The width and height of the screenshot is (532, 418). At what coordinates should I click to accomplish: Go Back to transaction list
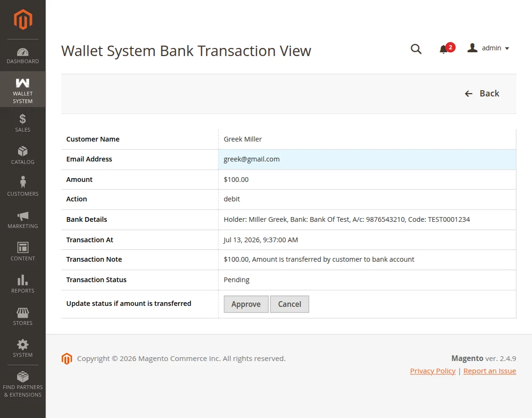(x=482, y=94)
